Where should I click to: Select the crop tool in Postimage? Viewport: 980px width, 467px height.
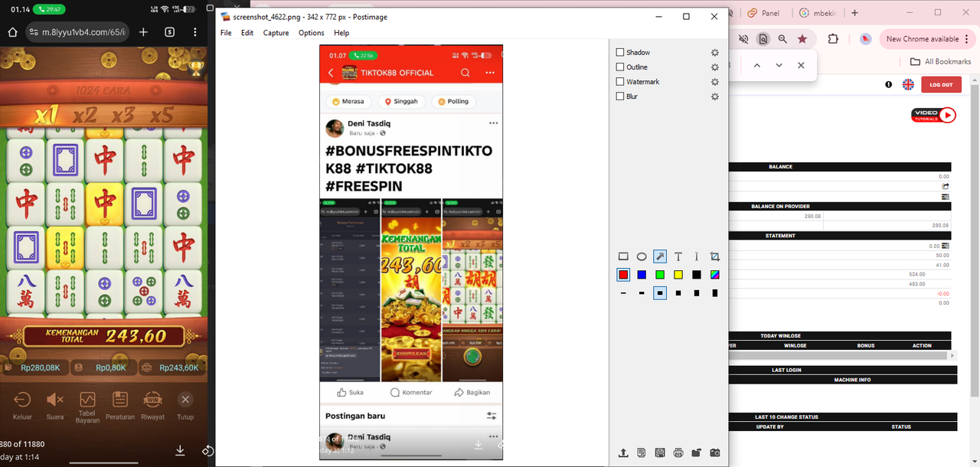coord(715,256)
